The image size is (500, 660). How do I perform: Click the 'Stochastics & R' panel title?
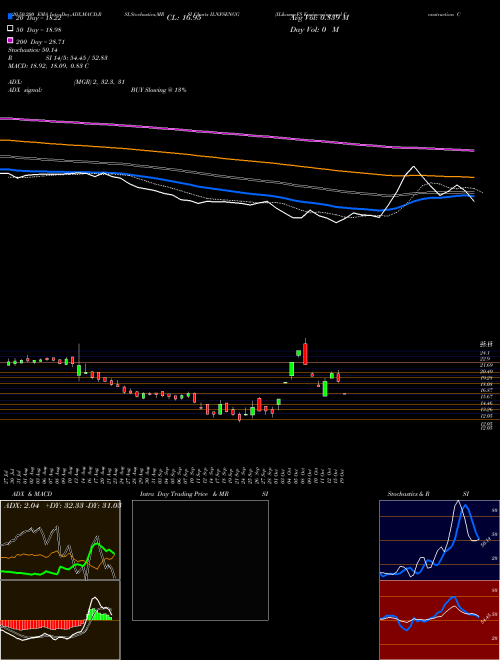pyautogui.click(x=409, y=494)
